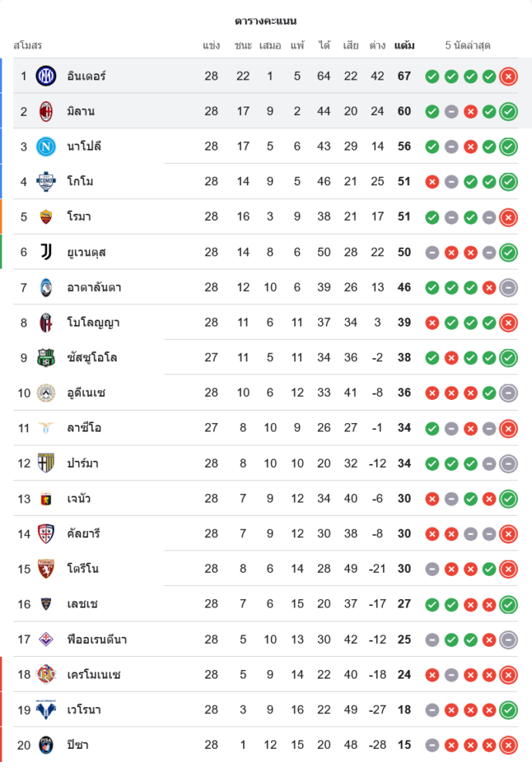This screenshot has width=532, height=772.
Task: Click the 5 นัดล่าสุด column header
Action: (468, 46)
